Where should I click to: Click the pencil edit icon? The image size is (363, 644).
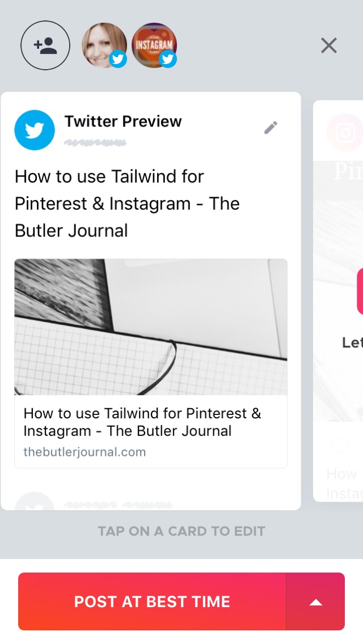click(x=271, y=128)
